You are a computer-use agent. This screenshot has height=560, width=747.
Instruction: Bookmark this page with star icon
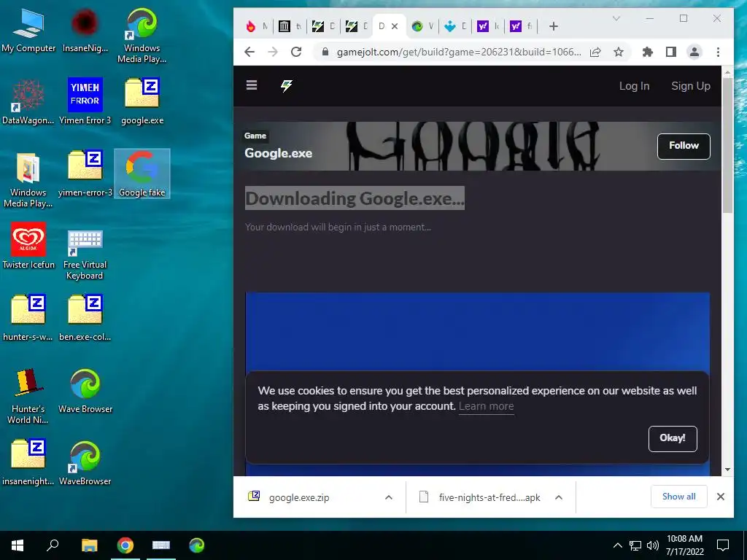(619, 52)
